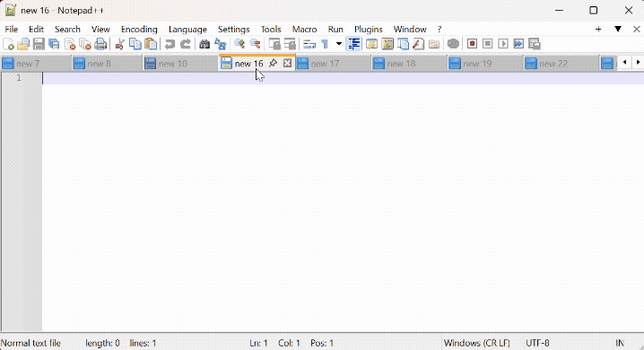Open Find with binoculars icon
The width and height of the screenshot is (644, 350).
click(x=205, y=44)
